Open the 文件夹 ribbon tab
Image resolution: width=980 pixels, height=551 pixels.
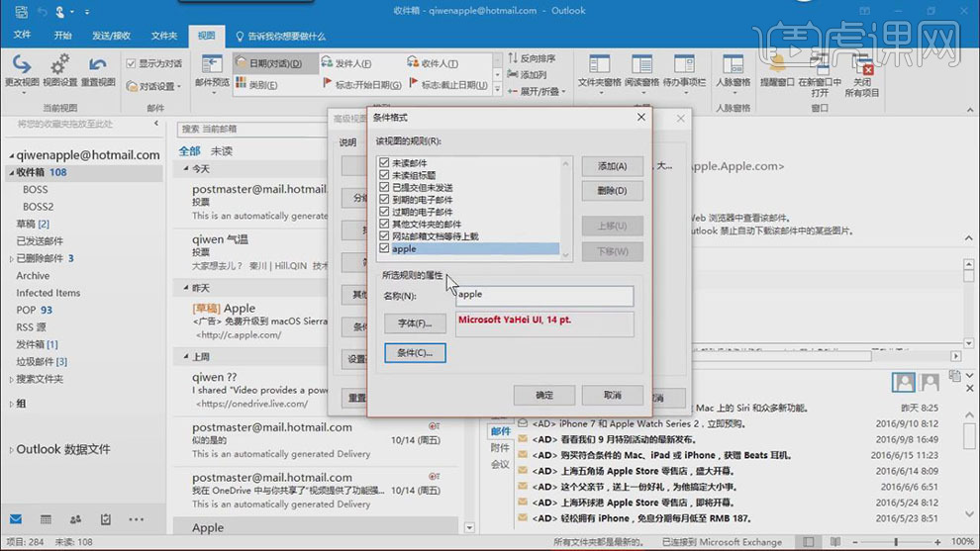(x=163, y=36)
